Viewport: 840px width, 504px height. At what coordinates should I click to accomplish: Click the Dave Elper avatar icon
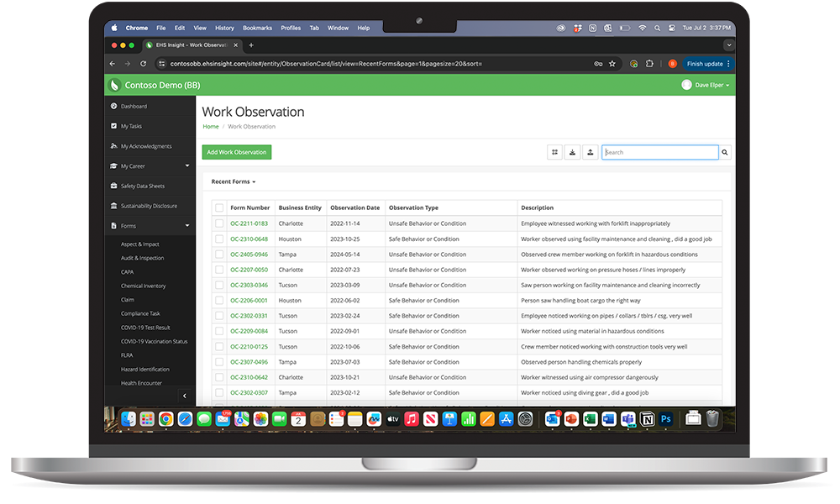[686, 85]
